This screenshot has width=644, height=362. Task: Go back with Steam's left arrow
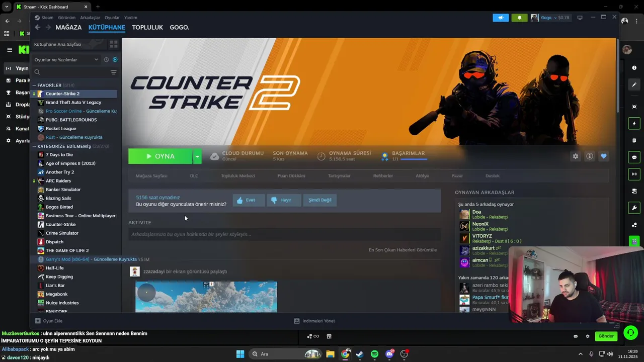click(x=38, y=27)
